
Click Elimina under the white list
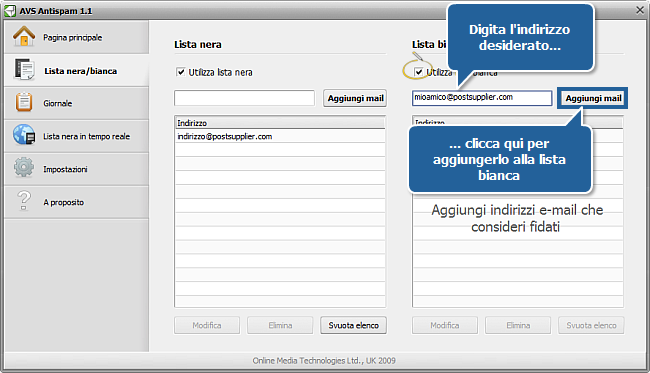[x=518, y=325]
